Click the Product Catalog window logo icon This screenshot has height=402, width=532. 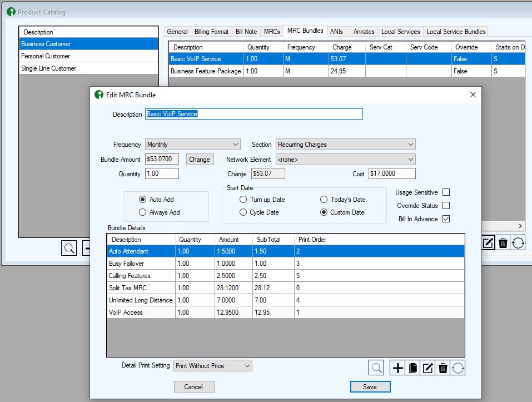click(11, 12)
